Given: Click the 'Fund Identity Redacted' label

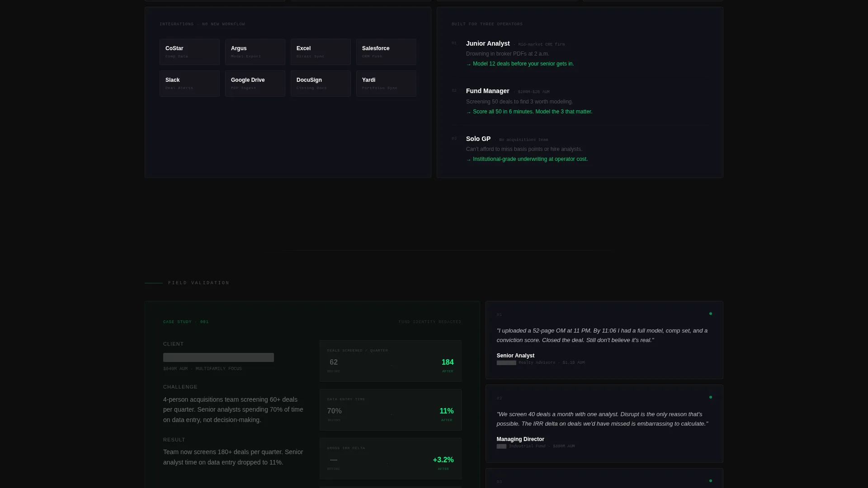Looking at the screenshot, I should coord(430,322).
